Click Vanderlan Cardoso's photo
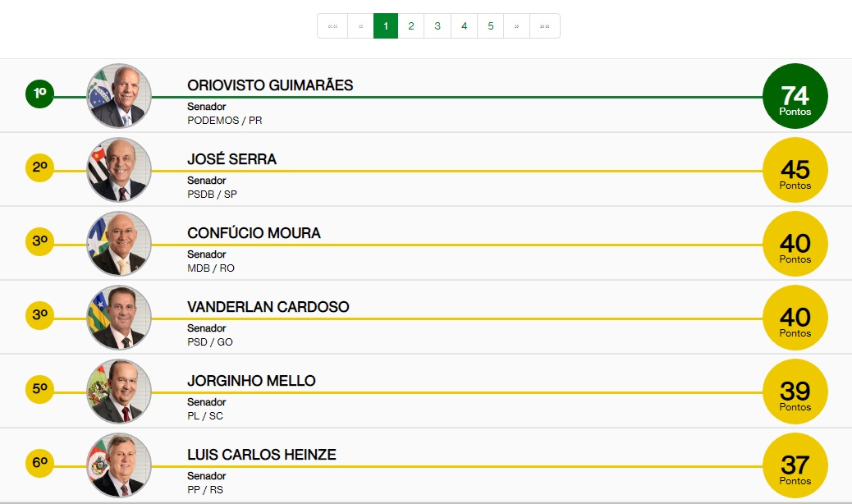852x504 pixels. click(x=119, y=318)
